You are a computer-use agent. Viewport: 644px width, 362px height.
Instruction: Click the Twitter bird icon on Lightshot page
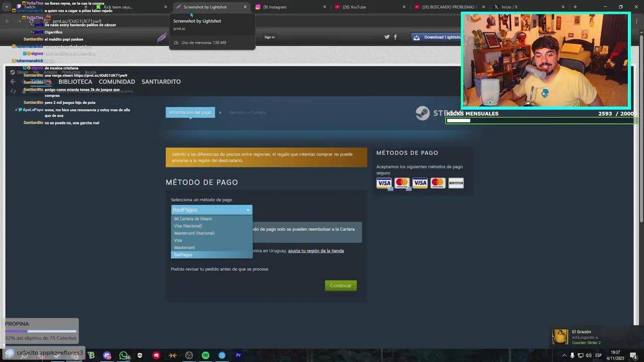pos(387,37)
